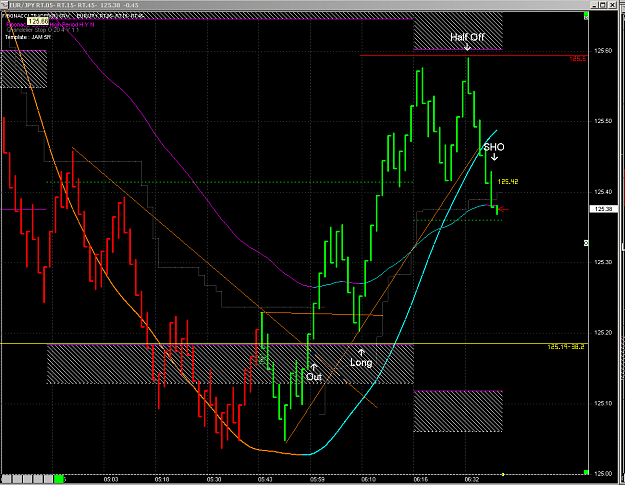Image resolution: width=625 pixels, height=485 pixels.
Task: Click the 125.66 price tooltip
Action: click(x=38, y=21)
